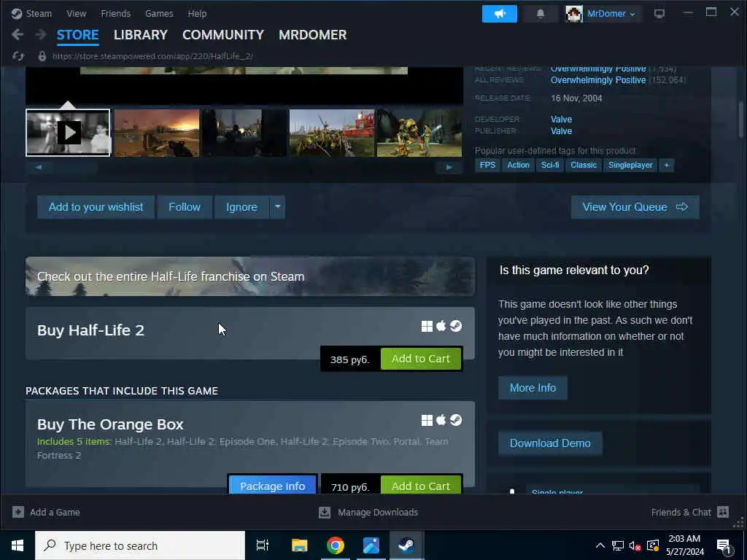747x560 pixels.
Task: Open the Friends menu
Action: pos(116,13)
